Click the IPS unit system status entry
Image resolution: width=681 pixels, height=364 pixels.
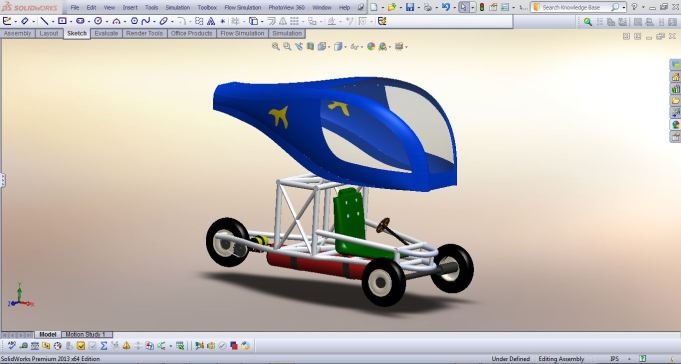tap(614, 359)
